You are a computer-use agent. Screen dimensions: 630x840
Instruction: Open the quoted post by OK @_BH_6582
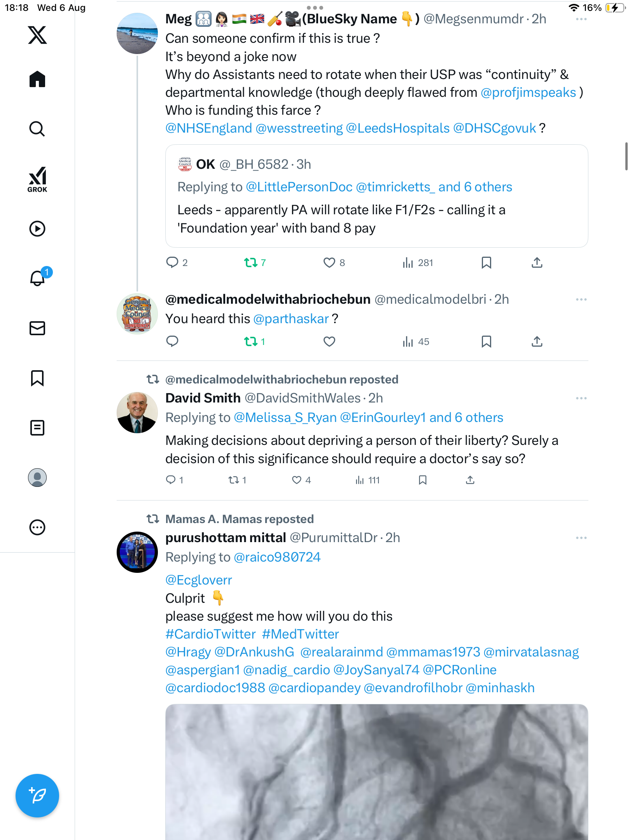tap(376, 196)
